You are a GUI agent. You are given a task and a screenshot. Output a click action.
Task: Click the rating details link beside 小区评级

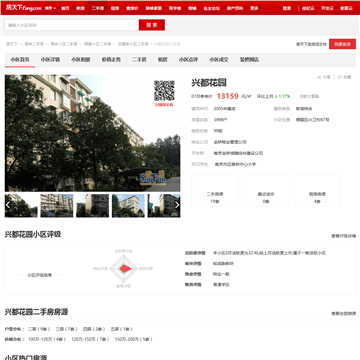(343, 236)
